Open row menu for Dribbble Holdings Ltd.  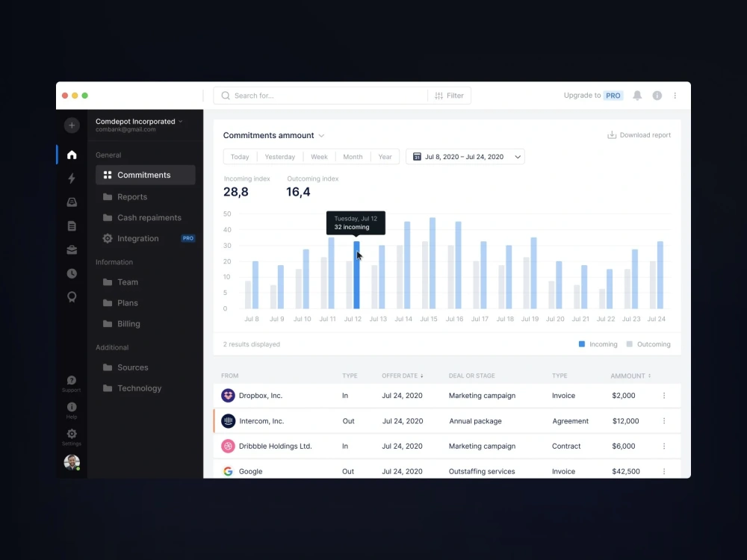(664, 447)
